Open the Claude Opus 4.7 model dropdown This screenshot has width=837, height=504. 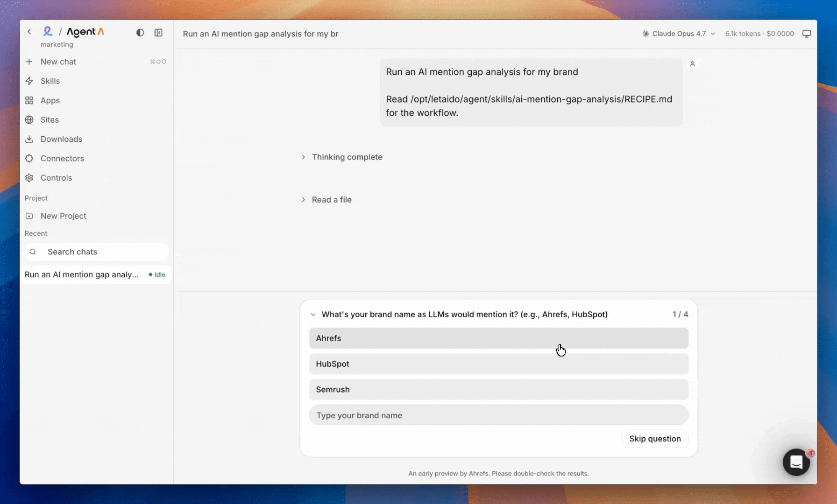click(x=679, y=34)
